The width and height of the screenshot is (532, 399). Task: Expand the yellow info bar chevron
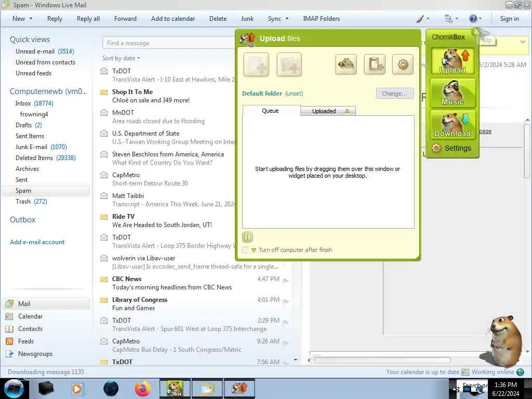pyautogui.click(x=523, y=42)
